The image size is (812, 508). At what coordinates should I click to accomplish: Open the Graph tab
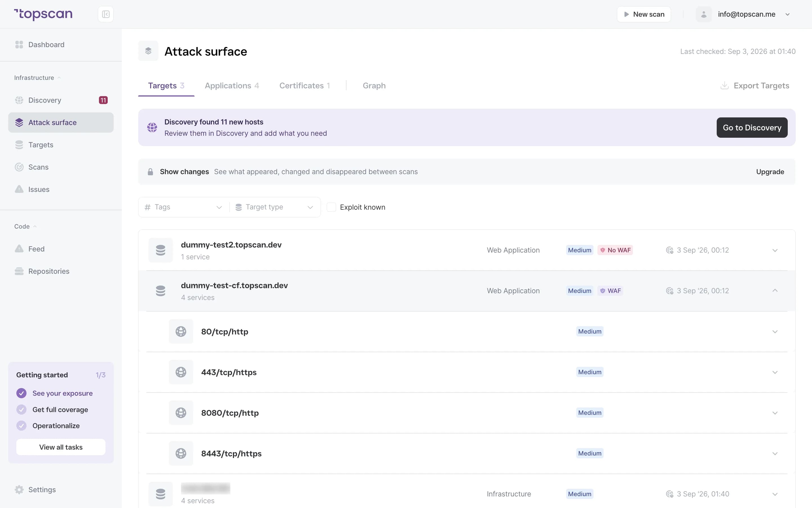374,85
